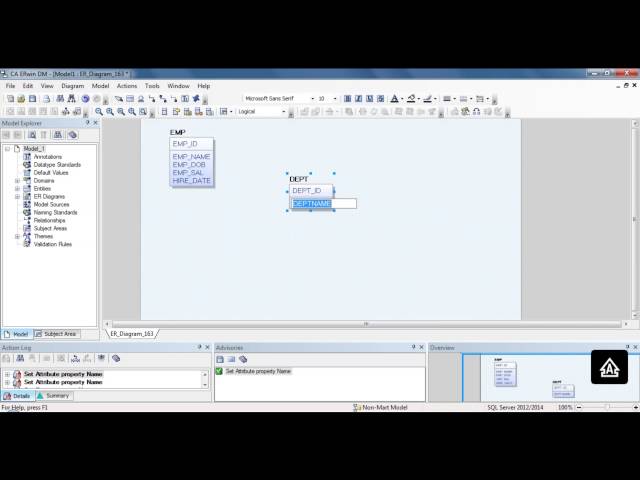640x480 pixels.
Task: Click the Bold formatting icon
Action: 347,99
